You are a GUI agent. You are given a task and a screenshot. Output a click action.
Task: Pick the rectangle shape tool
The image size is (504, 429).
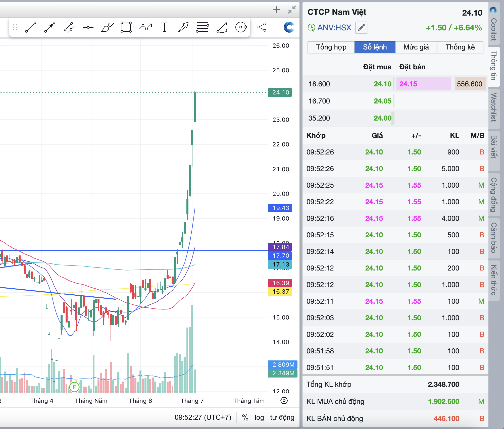coord(126,27)
